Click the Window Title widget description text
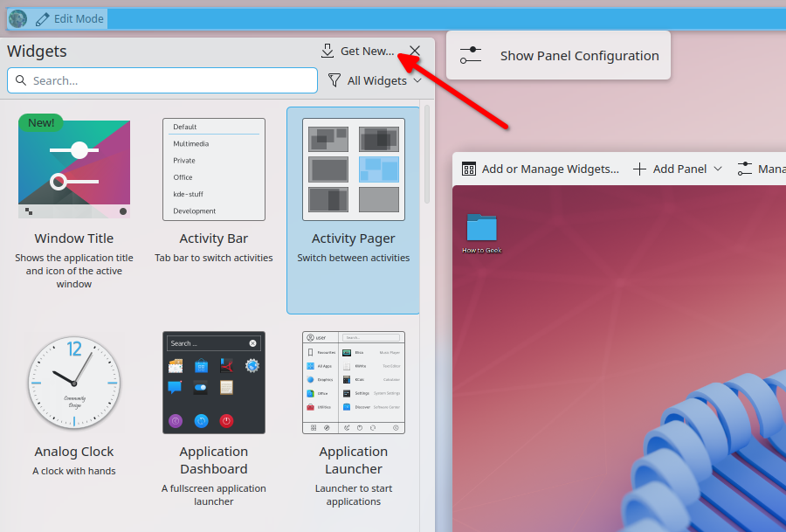 coord(74,271)
